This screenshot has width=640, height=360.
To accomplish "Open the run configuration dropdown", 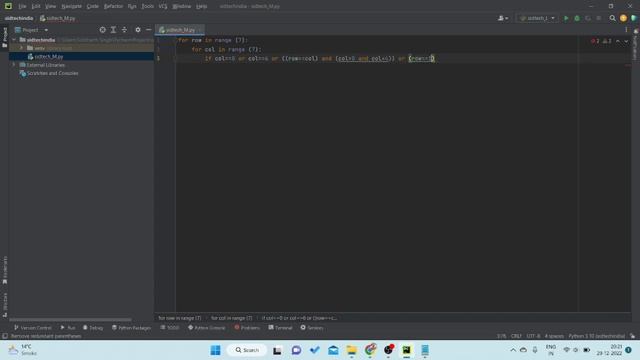I will [x=537, y=18].
